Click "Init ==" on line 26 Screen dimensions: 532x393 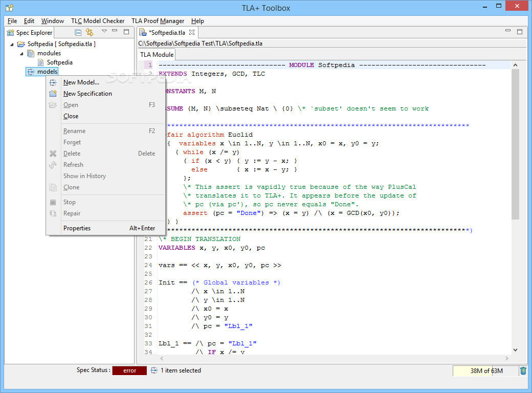coord(173,282)
